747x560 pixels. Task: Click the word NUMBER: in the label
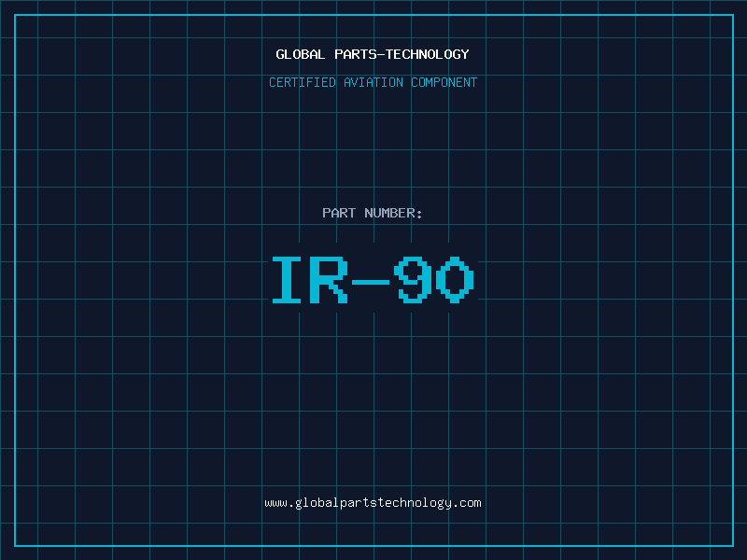[x=393, y=213]
